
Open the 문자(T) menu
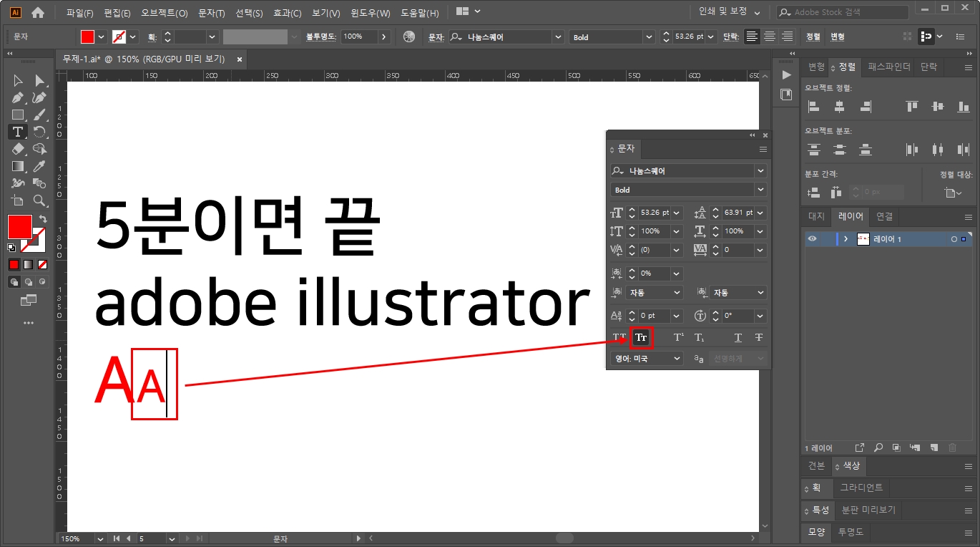coord(211,13)
